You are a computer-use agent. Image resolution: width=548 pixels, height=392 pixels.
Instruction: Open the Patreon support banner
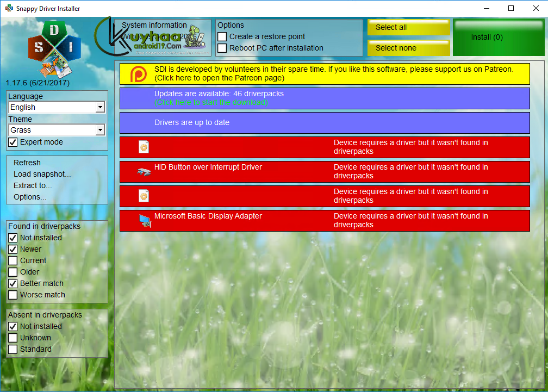coord(325,74)
